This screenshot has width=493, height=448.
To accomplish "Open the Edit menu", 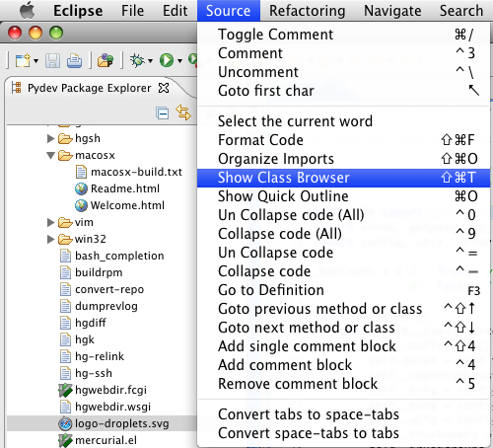I will point(176,11).
